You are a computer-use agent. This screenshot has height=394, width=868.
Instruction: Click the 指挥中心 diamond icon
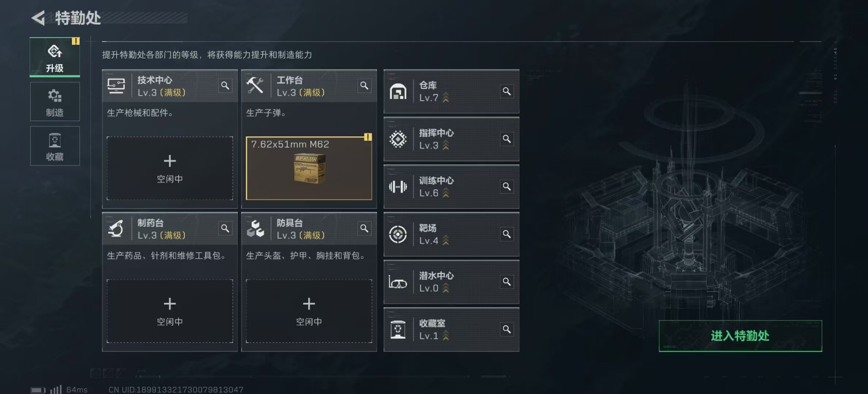coord(398,139)
